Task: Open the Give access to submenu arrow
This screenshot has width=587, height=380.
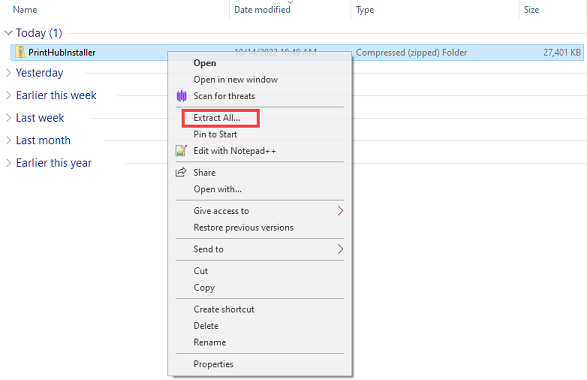Action: 340,211
